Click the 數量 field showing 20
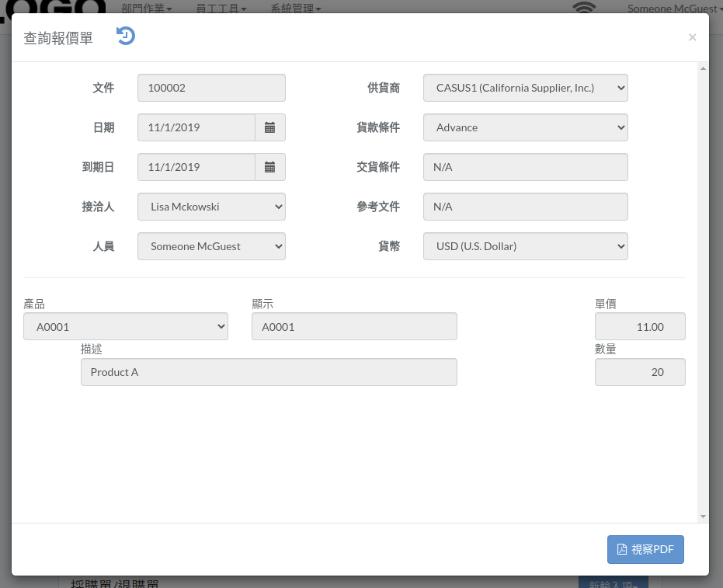The width and height of the screenshot is (723, 588). pyautogui.click(x=640, y=372)
